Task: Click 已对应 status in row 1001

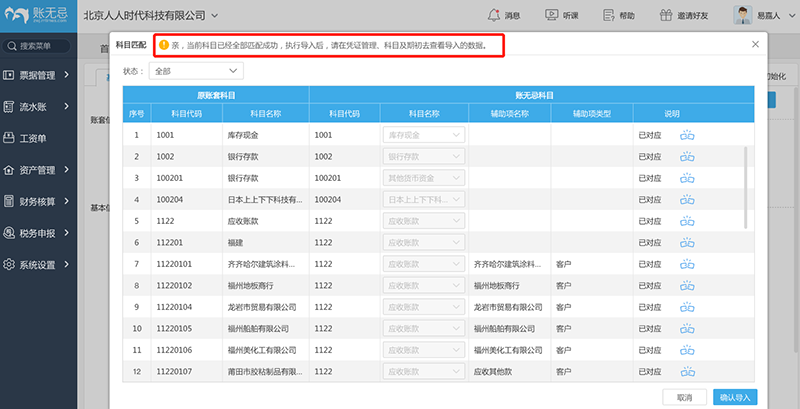Action: tap(650, 135)
